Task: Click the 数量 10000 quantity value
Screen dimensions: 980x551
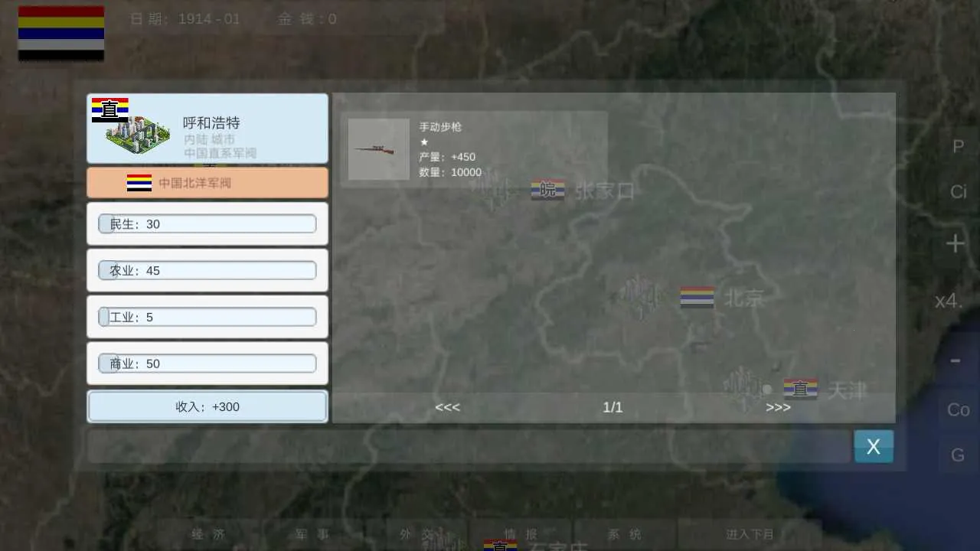Action: pyautogui.click(x=450, y=172)
